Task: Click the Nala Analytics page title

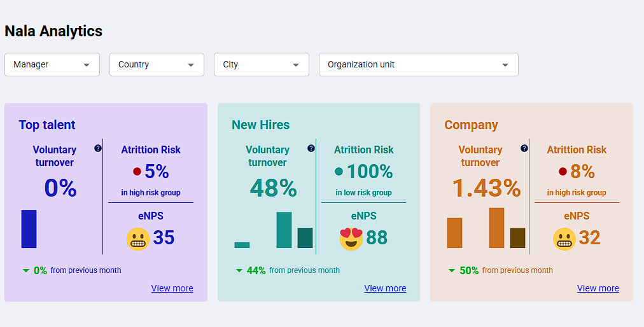Action: click(x=53, y=31)
